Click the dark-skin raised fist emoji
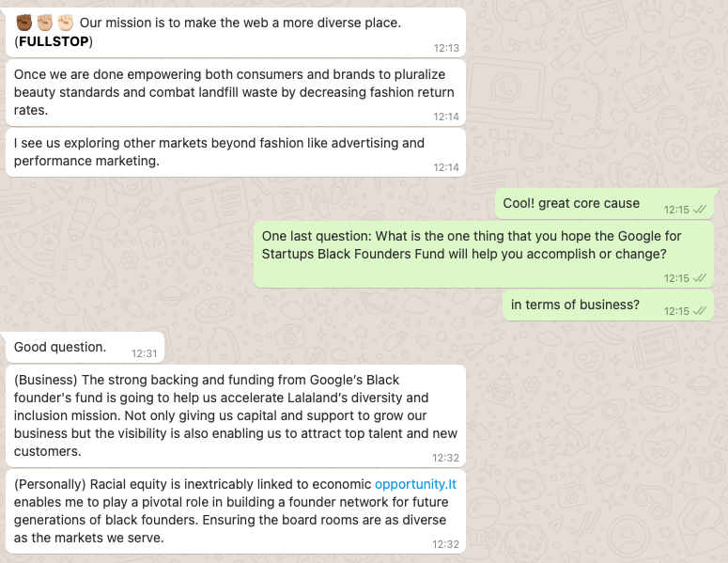The image size is (728, 563). click(x=24, y=23)
